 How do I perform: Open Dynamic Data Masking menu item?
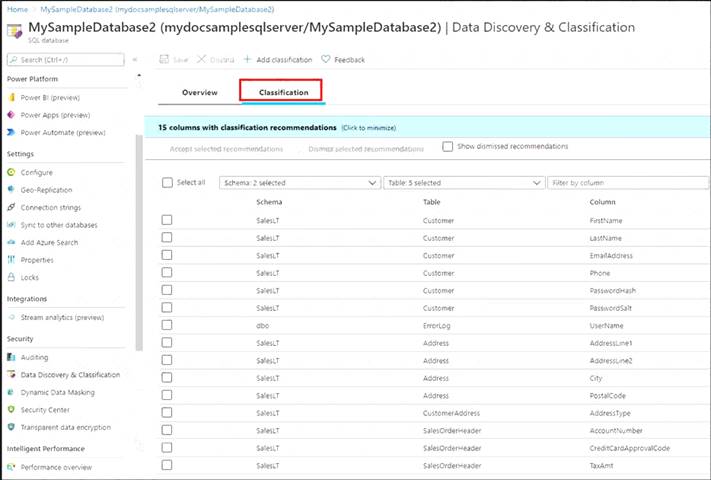(58, 393)
